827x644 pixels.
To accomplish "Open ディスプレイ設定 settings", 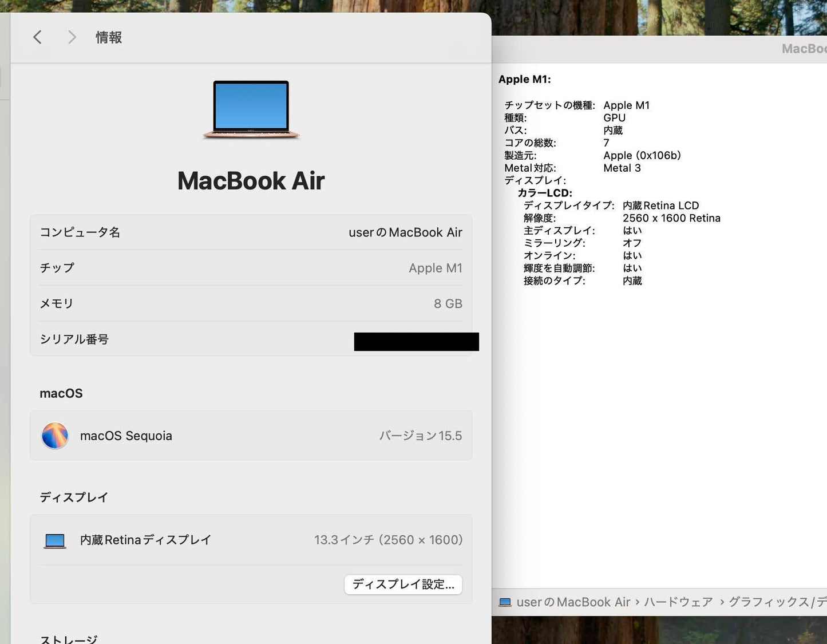I will (403, 584).
